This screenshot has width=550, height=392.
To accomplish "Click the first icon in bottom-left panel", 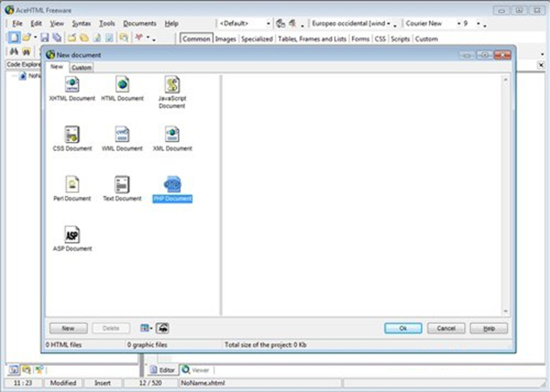I will click(x=14, y=369).
